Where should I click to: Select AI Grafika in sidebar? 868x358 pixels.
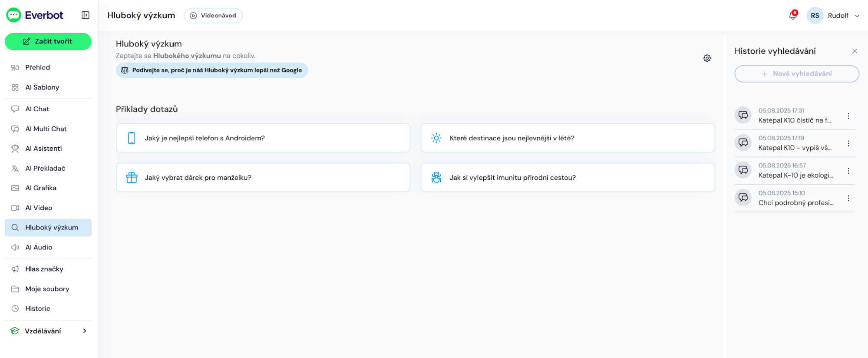click(x=41, y=188)
